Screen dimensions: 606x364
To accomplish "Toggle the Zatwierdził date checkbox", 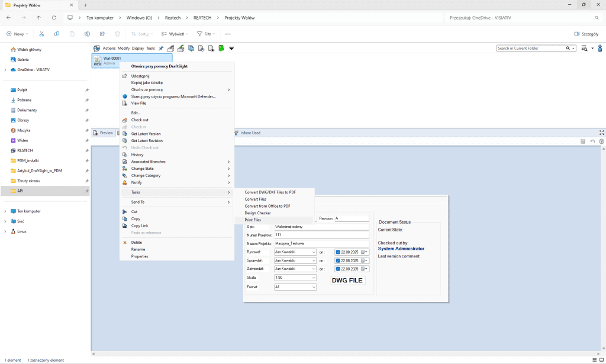I will (338, 269).
